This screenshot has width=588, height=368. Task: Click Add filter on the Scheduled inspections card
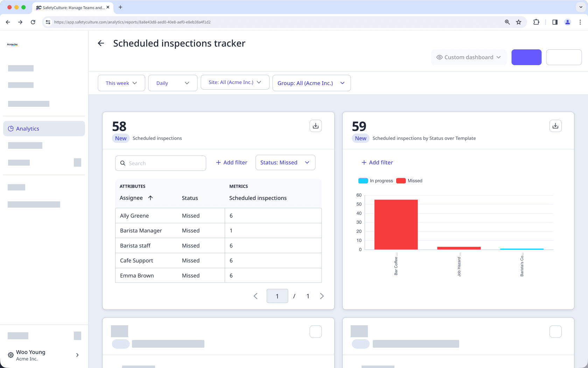coord(231,162)
